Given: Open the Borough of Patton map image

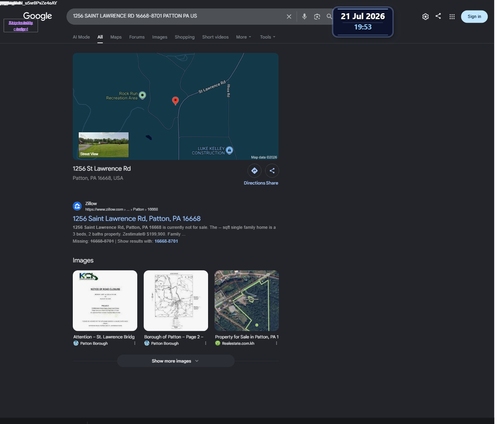Looking at the screenshot, I should pyautogui.click(x=176, y=300).
